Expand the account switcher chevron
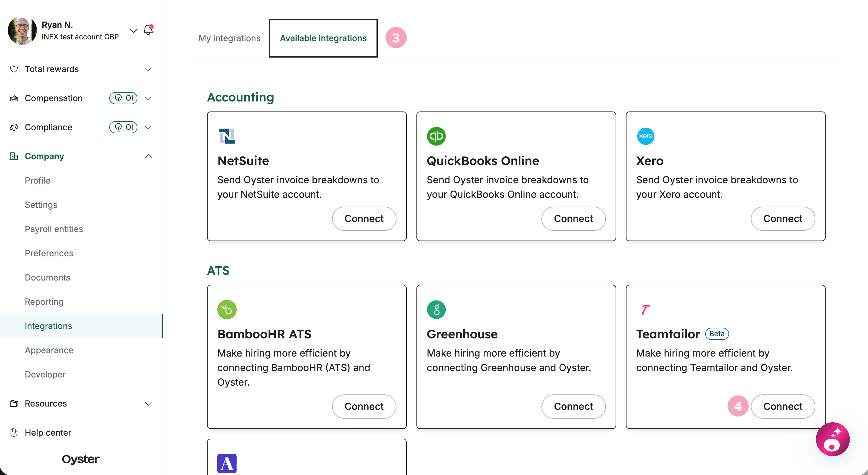This screenshot has width=868, height=475. coord(133,31)
